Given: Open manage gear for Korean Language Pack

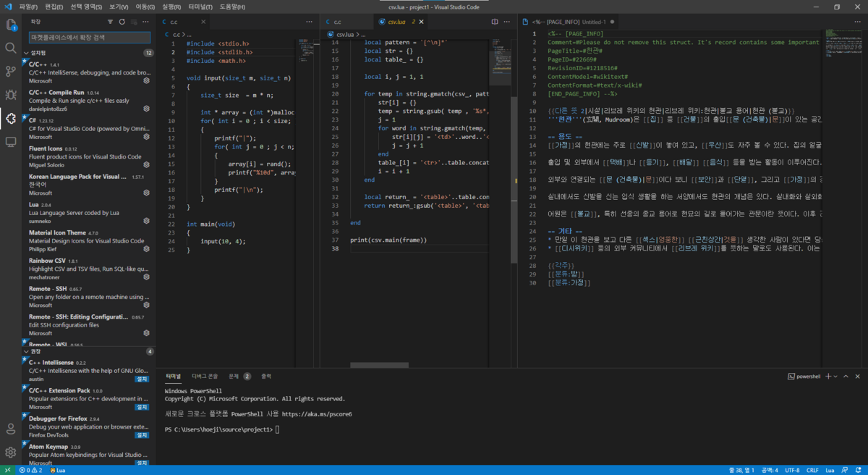Looking at the screenshot, I should point(147,193).
